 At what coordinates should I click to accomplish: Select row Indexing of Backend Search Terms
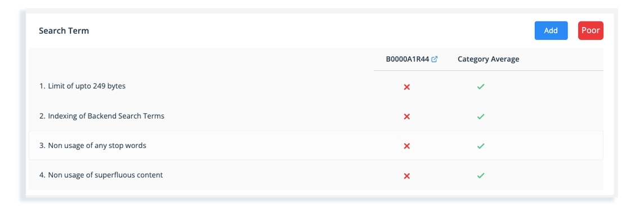tap(316, 116)
